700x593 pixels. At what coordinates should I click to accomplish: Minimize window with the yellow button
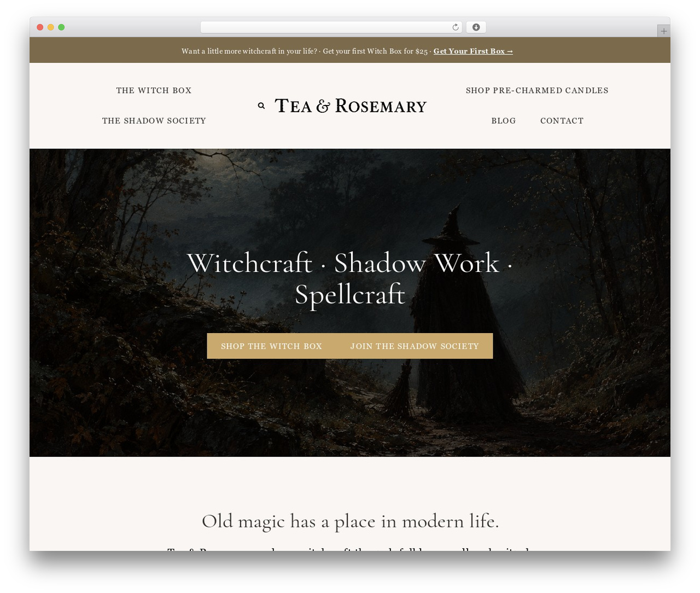51,27
